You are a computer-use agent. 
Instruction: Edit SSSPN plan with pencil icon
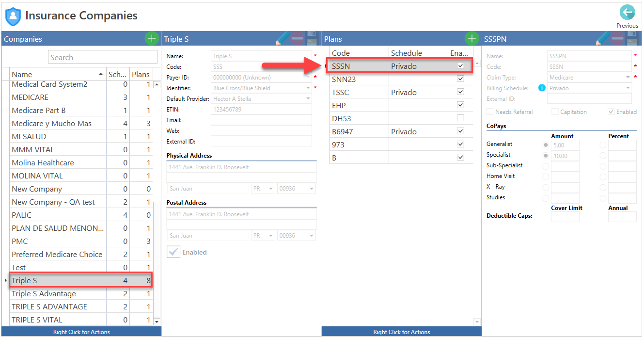click(602, 39)
